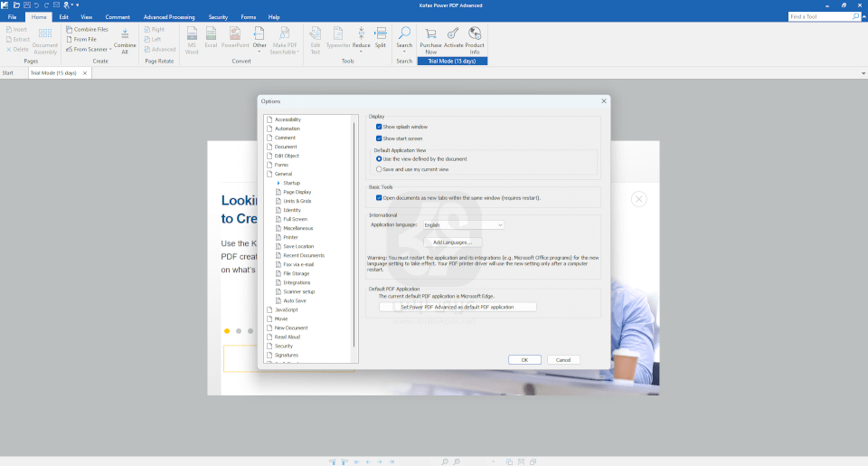Disable open documents as new tabs option
Image resolution: width=868 pixels, height=466 pixels.
[x=379, y=197]
